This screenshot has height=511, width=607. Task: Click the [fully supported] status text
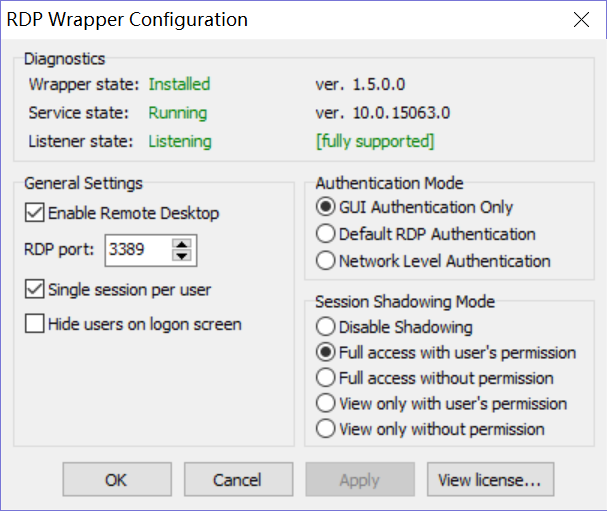pos(375,141)
